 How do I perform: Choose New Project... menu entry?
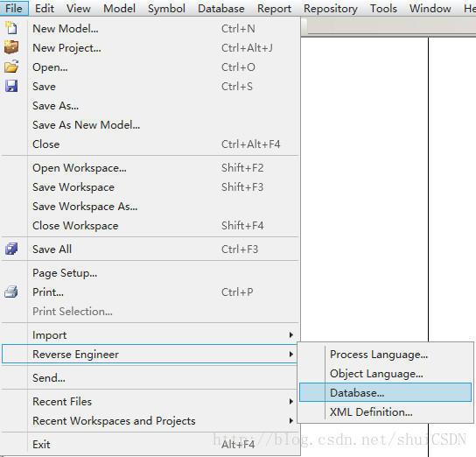(150, 47)
